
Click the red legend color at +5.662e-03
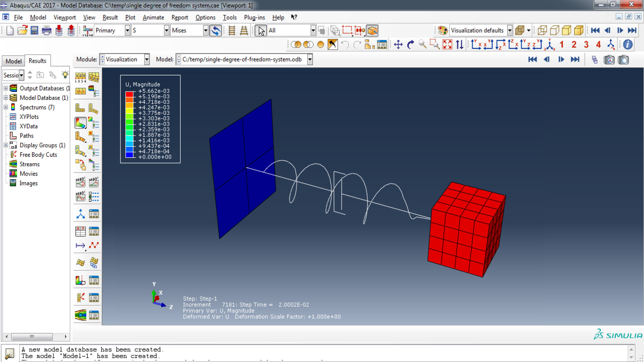tap(129, 94)
